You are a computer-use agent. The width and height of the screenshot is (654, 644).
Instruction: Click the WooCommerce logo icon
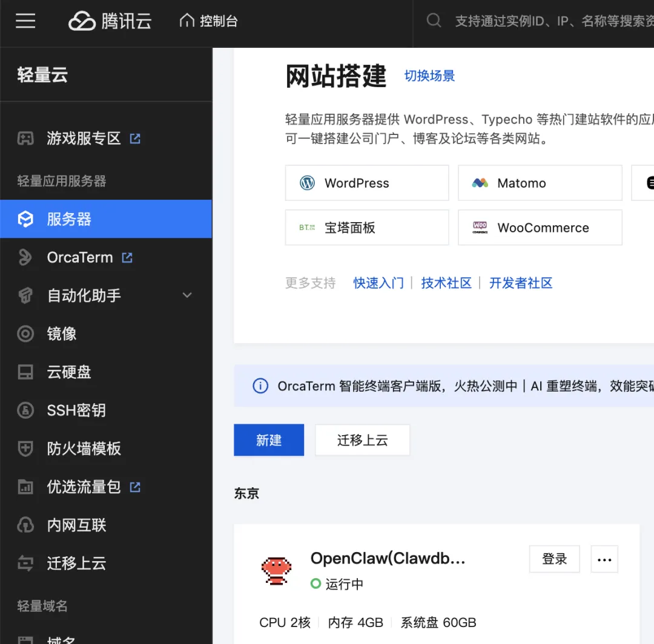(480, 228)
